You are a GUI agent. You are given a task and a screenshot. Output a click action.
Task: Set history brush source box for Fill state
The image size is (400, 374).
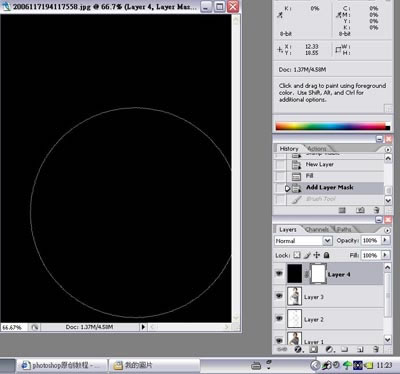coord(281,176)
